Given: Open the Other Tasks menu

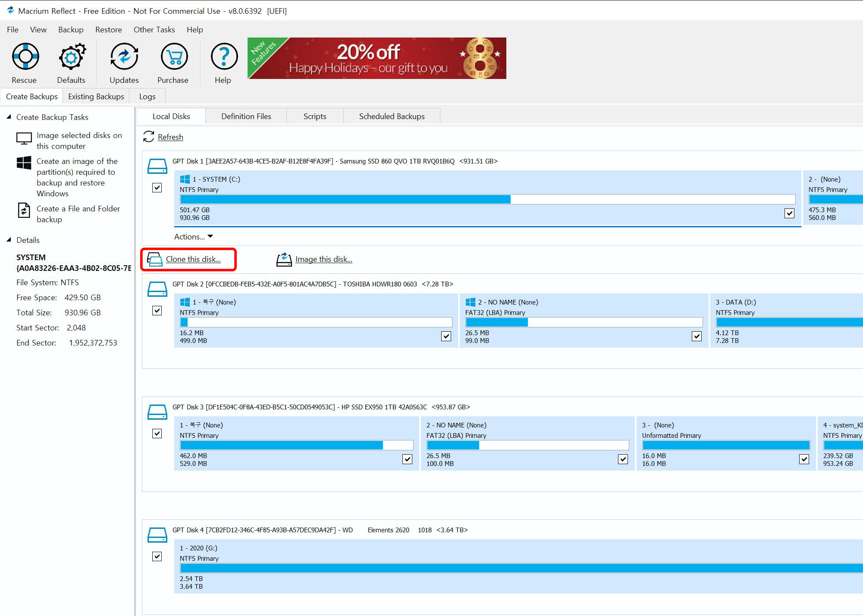Looking at the screenshot, I should coord(154,29).
